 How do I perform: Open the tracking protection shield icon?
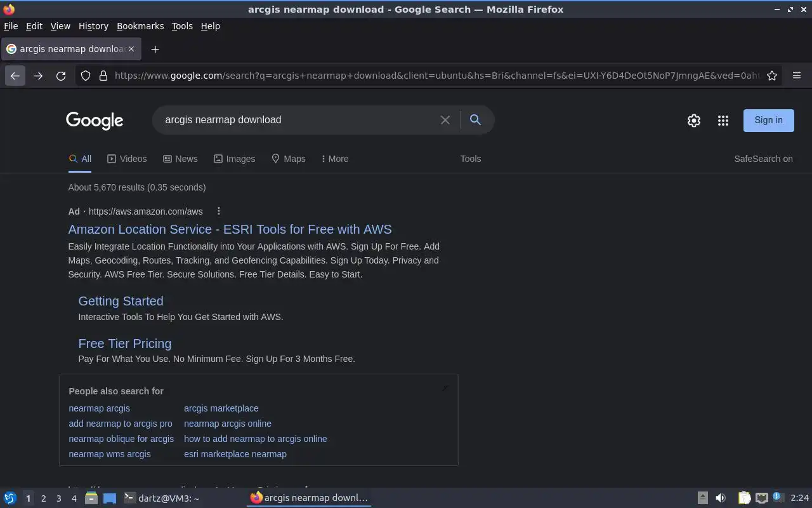click(86, 76)
